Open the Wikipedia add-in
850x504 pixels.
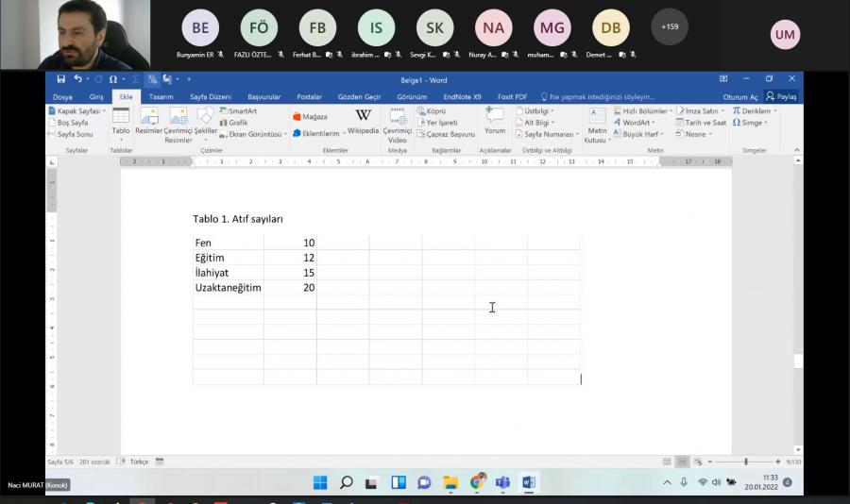363,121
